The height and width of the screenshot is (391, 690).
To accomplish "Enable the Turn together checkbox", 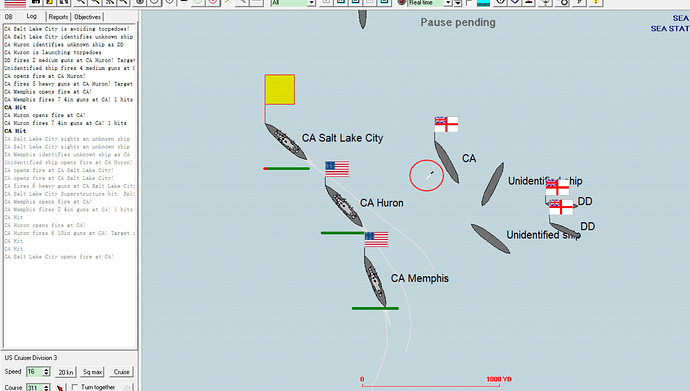I will click(75, 387).
